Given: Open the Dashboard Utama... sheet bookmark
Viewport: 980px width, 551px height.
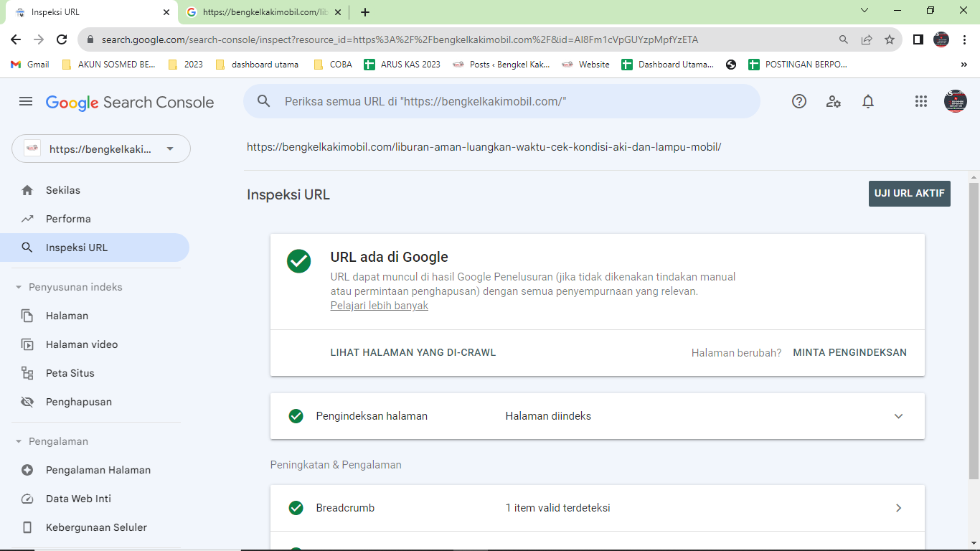Looking at the screenshot, I should tap(668, 65).
